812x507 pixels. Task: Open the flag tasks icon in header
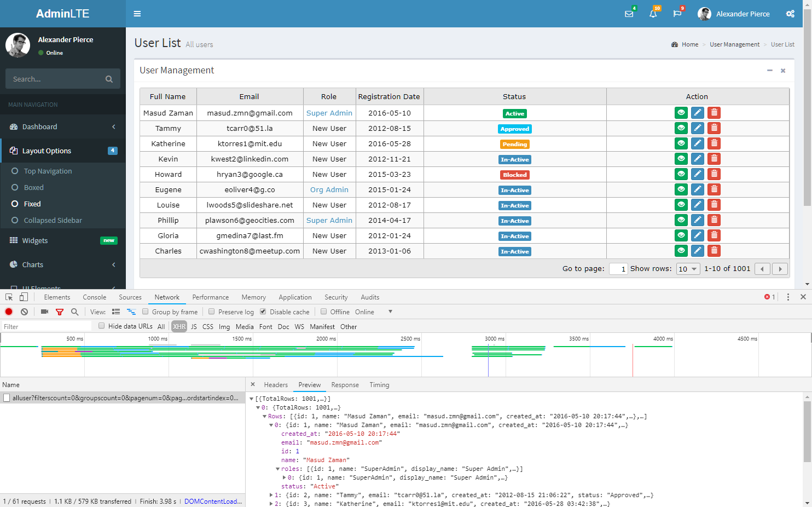click(x=677, y=14)
